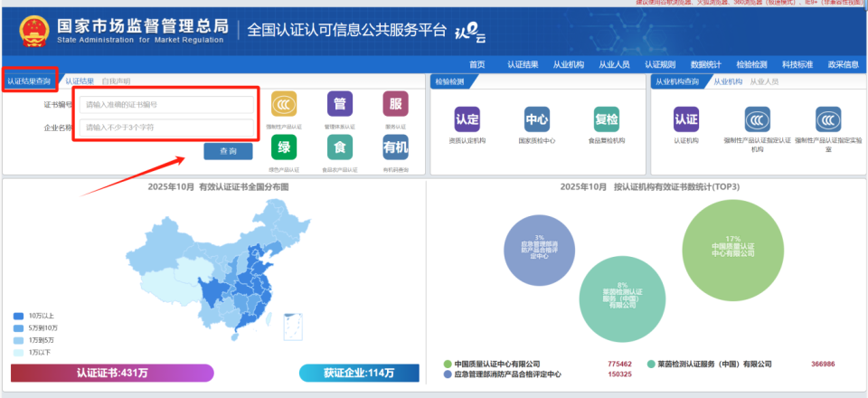The height and width of the screenshot is (398, 868).
Task: Open 强制性产品认证 CCC yellow icon
Action: tap(283, 103)
